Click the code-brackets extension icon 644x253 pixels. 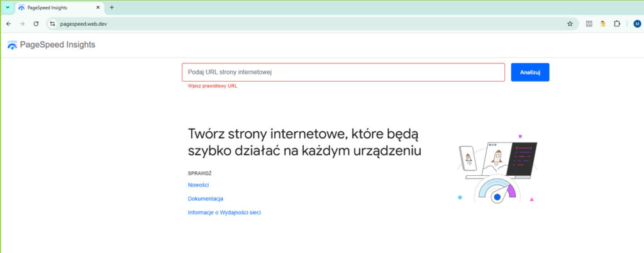click(589, 24)
